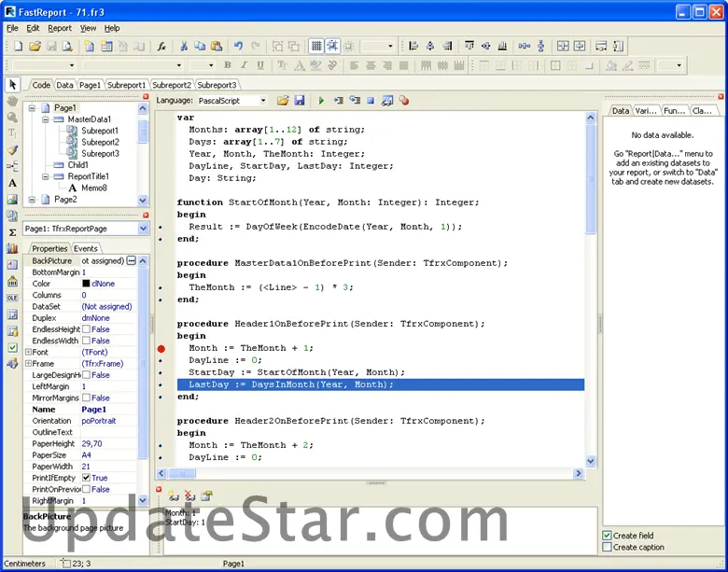Open the scale dropdown in top toolbar
728x572 pixels.
coord(390,46)
